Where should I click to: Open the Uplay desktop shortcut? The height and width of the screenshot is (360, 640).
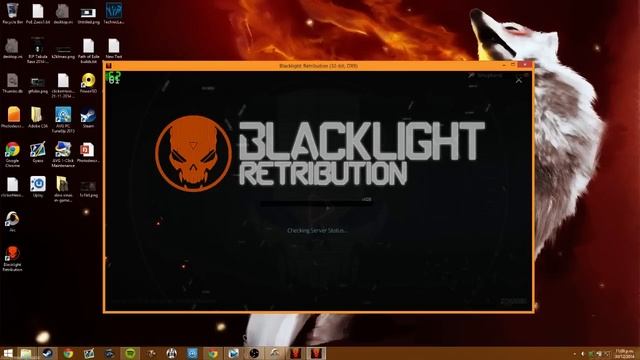pos(38,187)
